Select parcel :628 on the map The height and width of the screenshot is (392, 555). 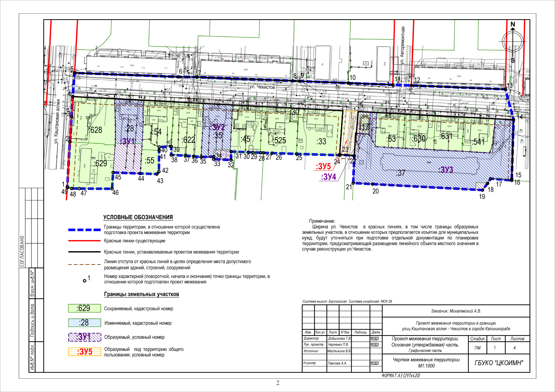coord(95,130)
